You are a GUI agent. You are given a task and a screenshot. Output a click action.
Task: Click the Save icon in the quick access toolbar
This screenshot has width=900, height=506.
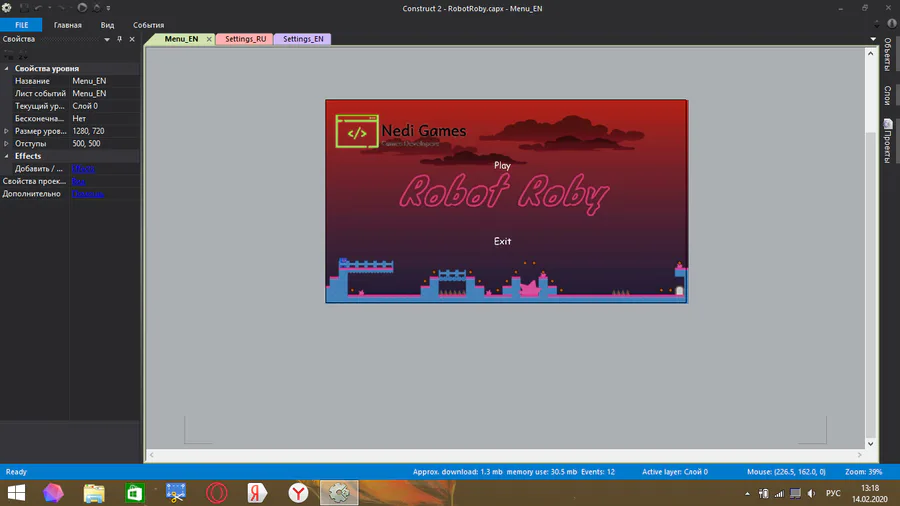pos(24,8)
